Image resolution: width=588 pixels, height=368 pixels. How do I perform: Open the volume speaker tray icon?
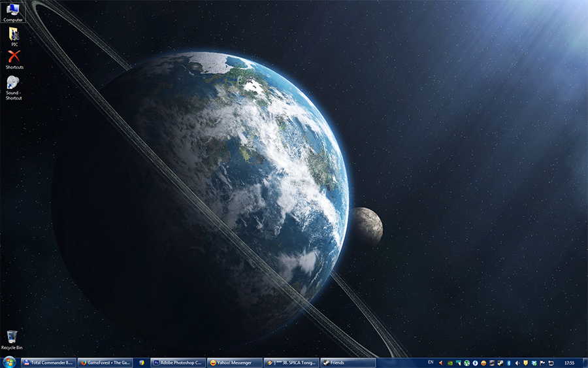point(517,363)
